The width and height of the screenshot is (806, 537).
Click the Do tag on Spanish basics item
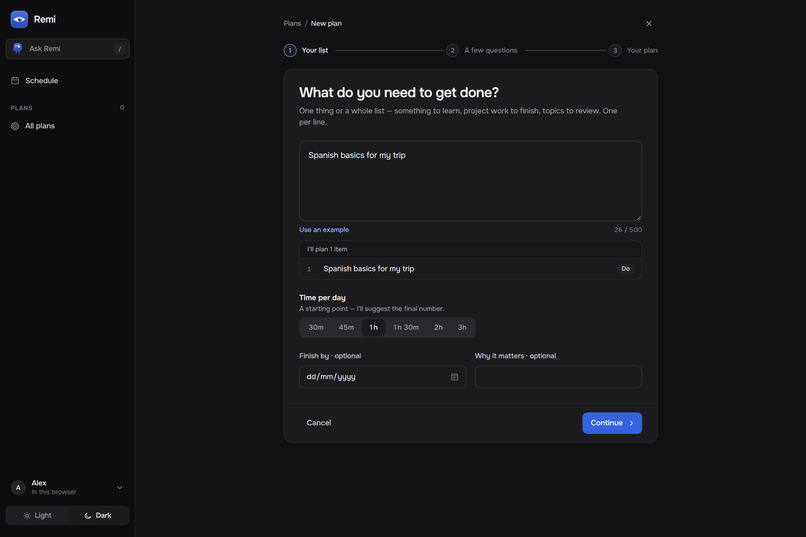(x=625, y=269)
